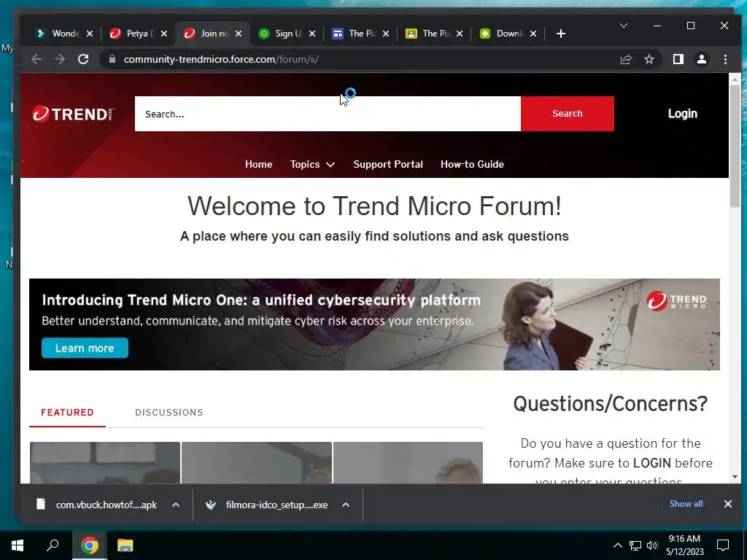Open the Support Portal link
Image resolution: width=747 pixels, height=560 pixels.
(388, 164)
